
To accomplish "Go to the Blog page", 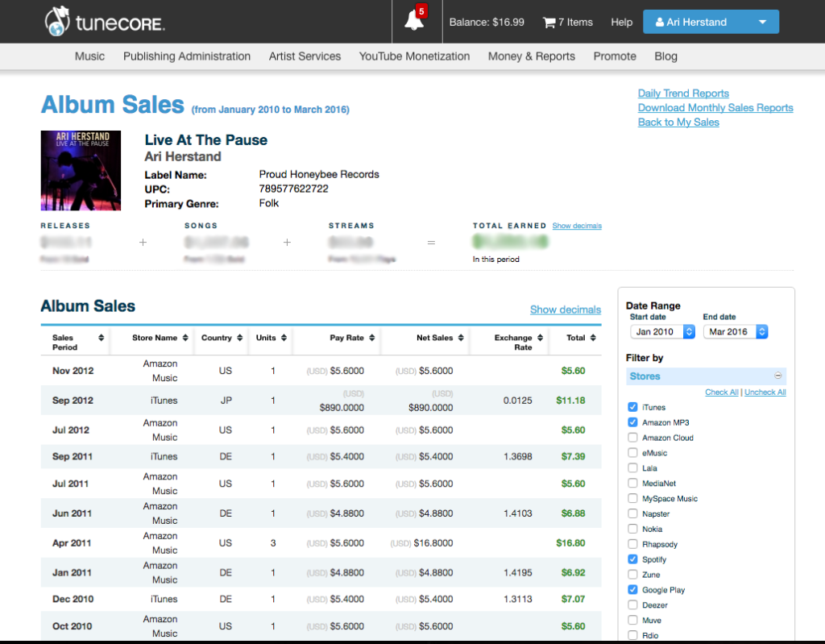I will 665,56.
